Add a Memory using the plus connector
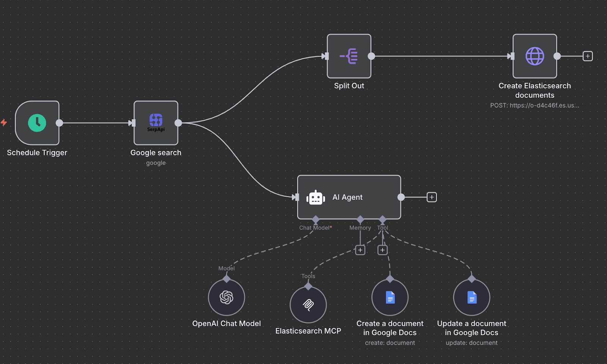Screen dimensions: 607x364 coord(360,250)
